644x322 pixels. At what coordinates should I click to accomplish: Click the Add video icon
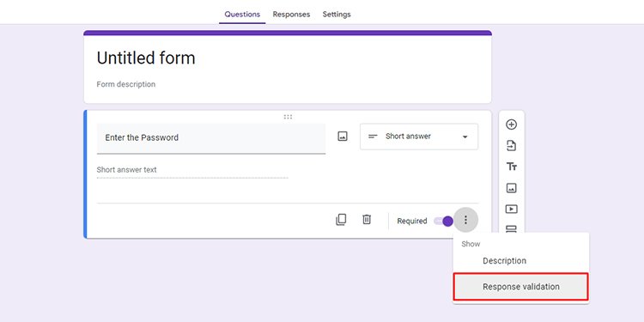511,209
